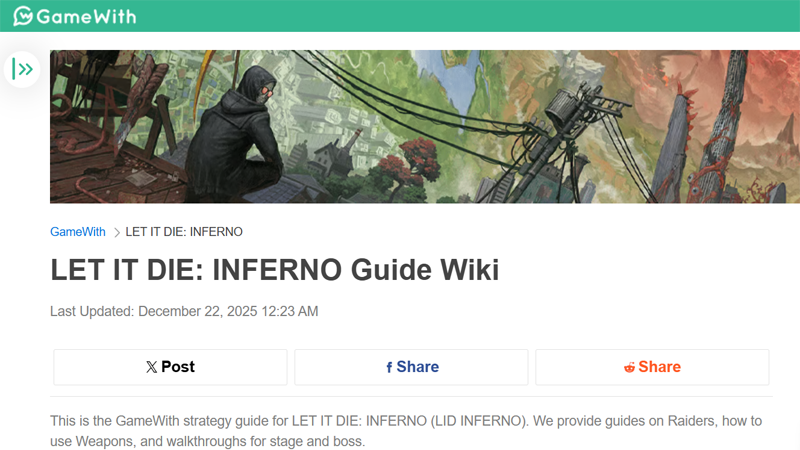800x450 pixels.
Task: Share the guide on Reddit
Action: pos(652,367)
